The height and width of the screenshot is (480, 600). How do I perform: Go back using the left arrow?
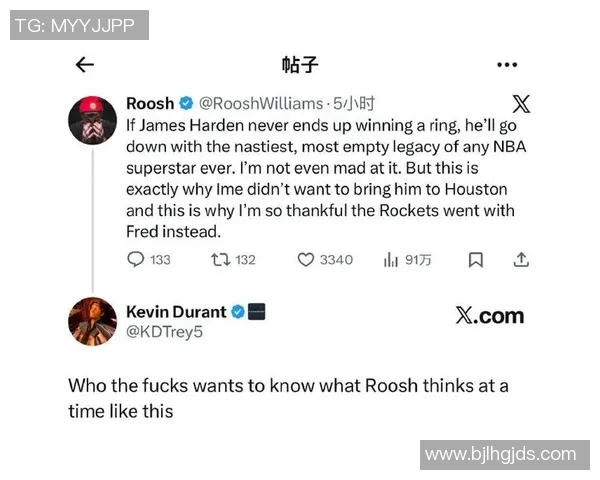[x=85, y=64]
